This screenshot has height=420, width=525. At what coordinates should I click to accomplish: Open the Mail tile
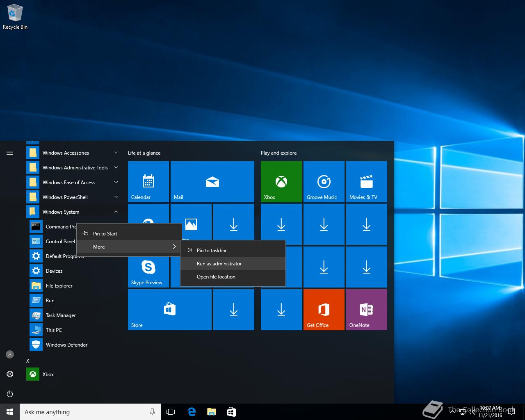click(x=212, y=182)
